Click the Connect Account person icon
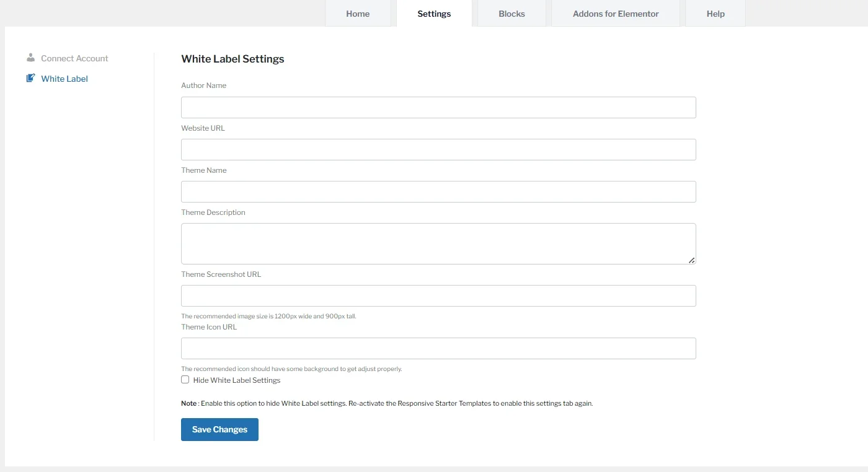Image resolution: width=868 pixels, height=472 pixels. coord(30,58)
